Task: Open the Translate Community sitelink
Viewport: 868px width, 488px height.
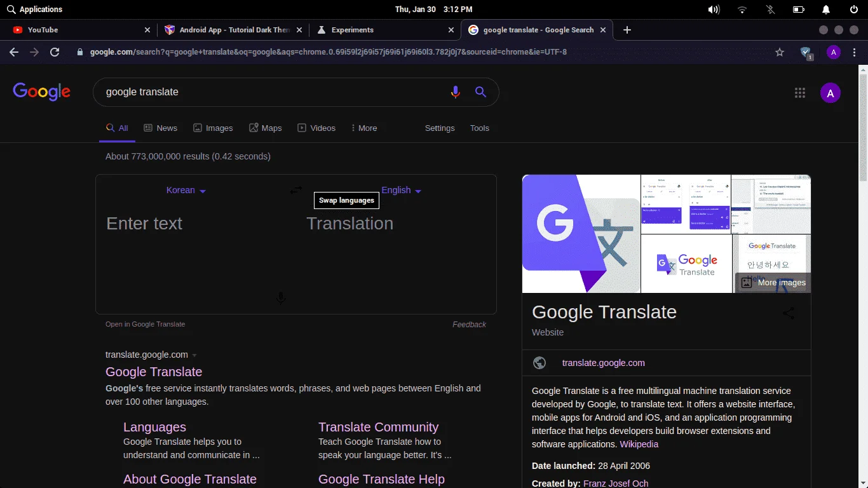Action: 379,427
